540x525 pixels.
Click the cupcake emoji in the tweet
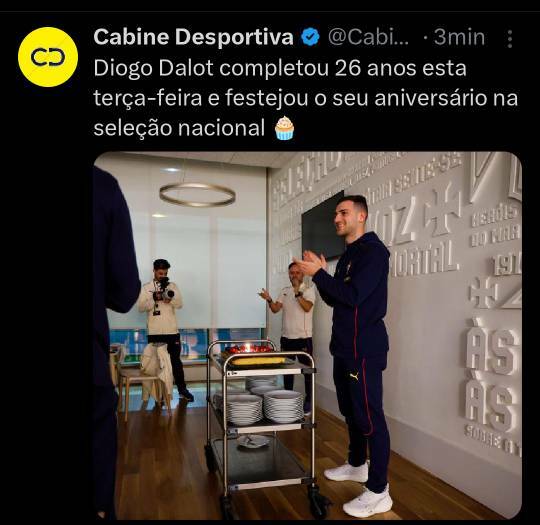[x=284, y=128]
